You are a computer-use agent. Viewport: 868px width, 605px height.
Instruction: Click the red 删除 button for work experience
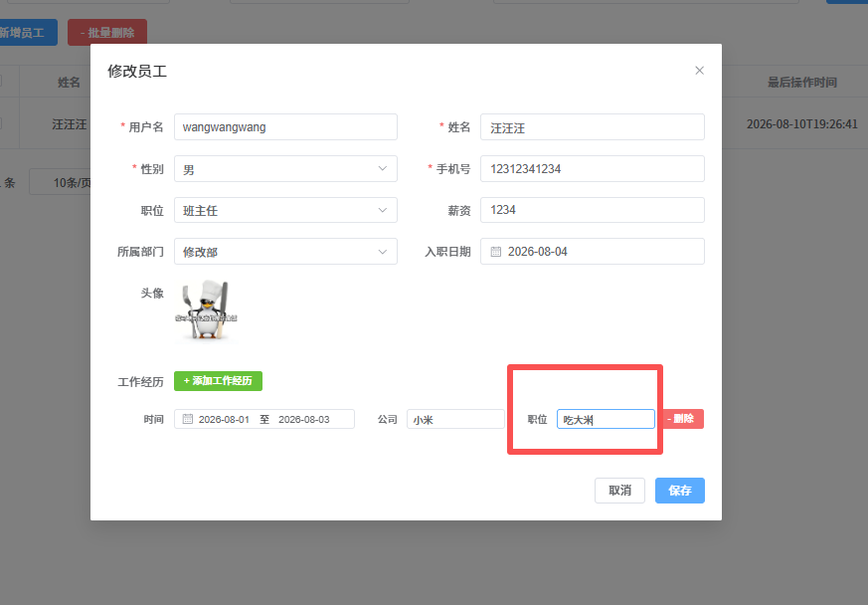point(681,419)
